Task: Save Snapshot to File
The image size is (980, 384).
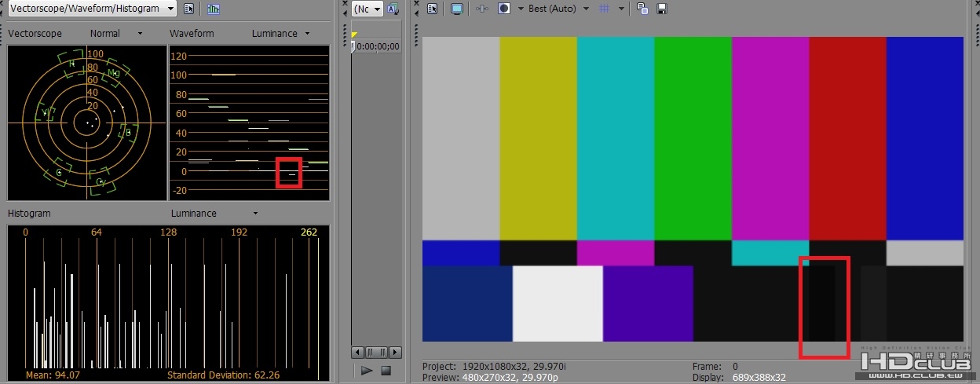Action: point(662,9)
